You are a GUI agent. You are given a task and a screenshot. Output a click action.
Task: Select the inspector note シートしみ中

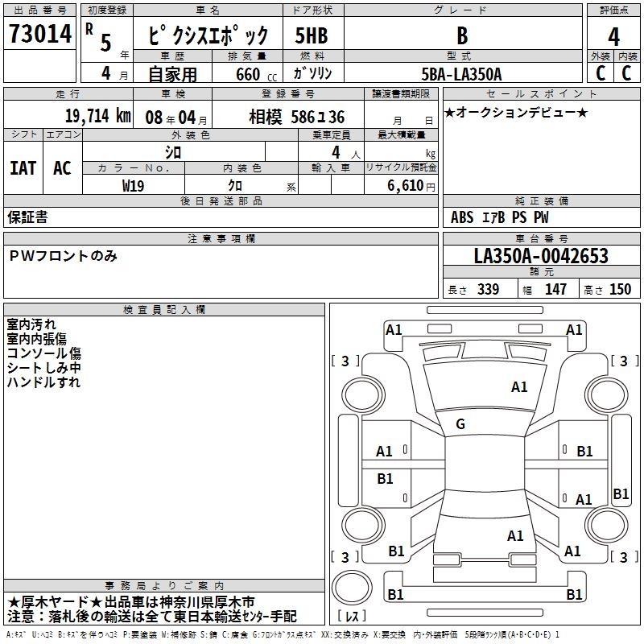pos(44,368)
